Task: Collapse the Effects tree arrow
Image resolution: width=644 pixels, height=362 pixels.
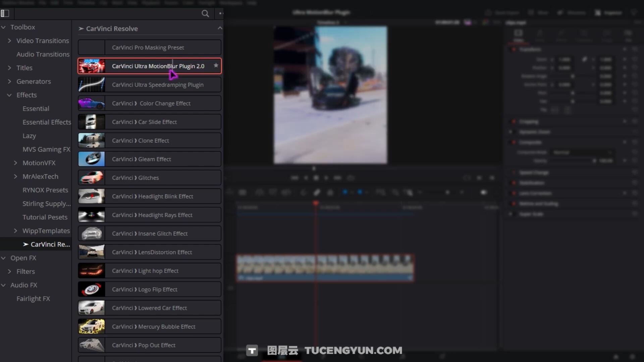Action: click(x=9, y=95)
